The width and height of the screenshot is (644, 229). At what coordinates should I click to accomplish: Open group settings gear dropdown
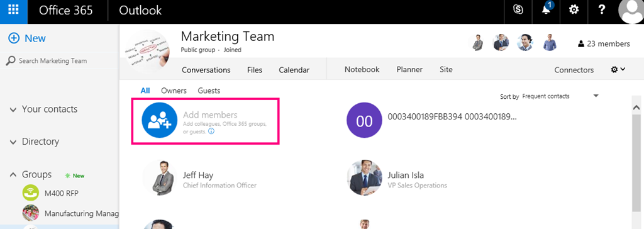(x=618, y=69)
